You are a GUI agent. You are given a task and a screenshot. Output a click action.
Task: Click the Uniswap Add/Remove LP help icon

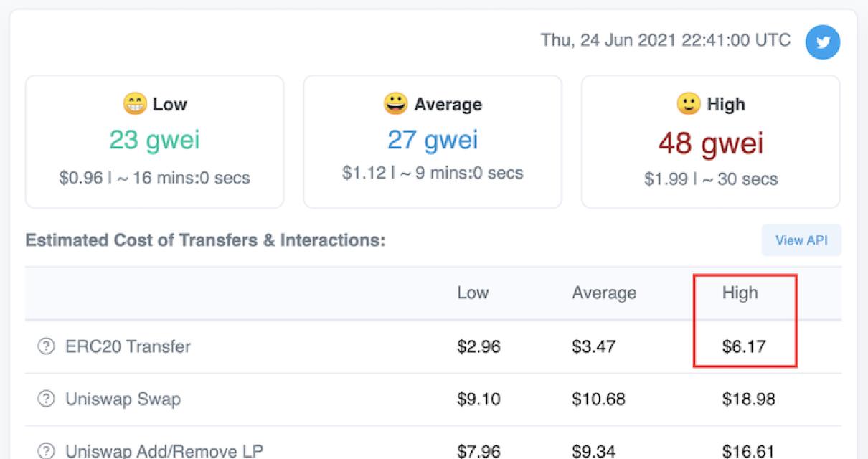(46, 451)
